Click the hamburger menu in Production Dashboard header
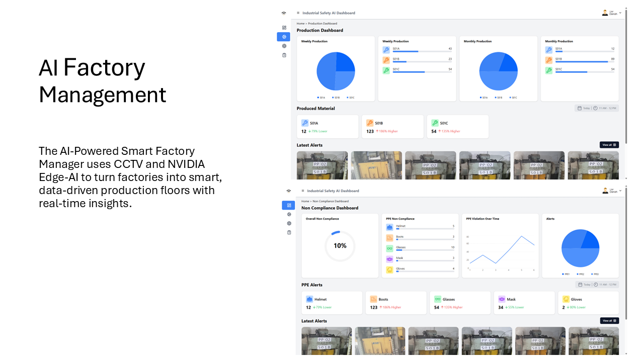This screenshot has height=362, width=644. pos(298,13)
